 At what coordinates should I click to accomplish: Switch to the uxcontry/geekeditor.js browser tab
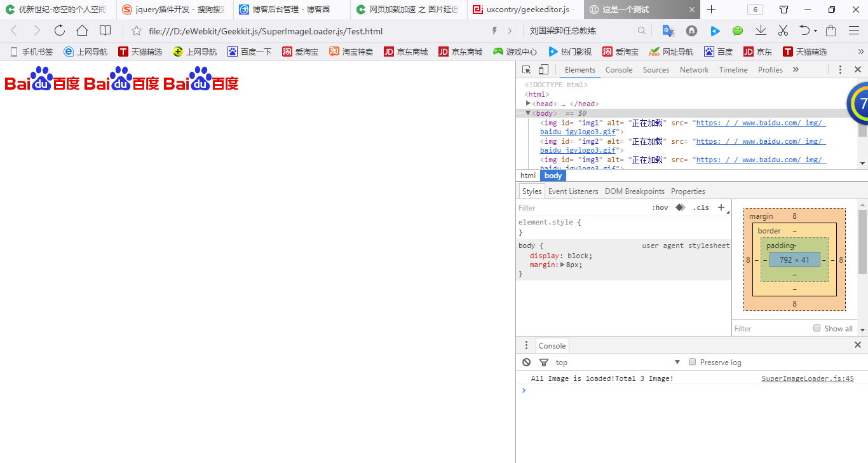[x=524, y=10]
